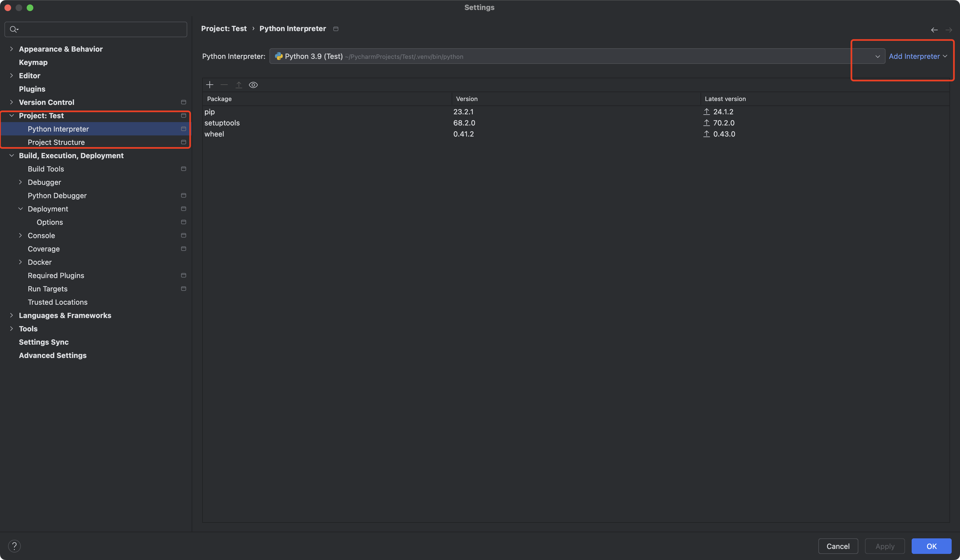Select Project Structure in sidebar
Image resolution: width=960 pixels, height=560 pixels.
[56, 142]
